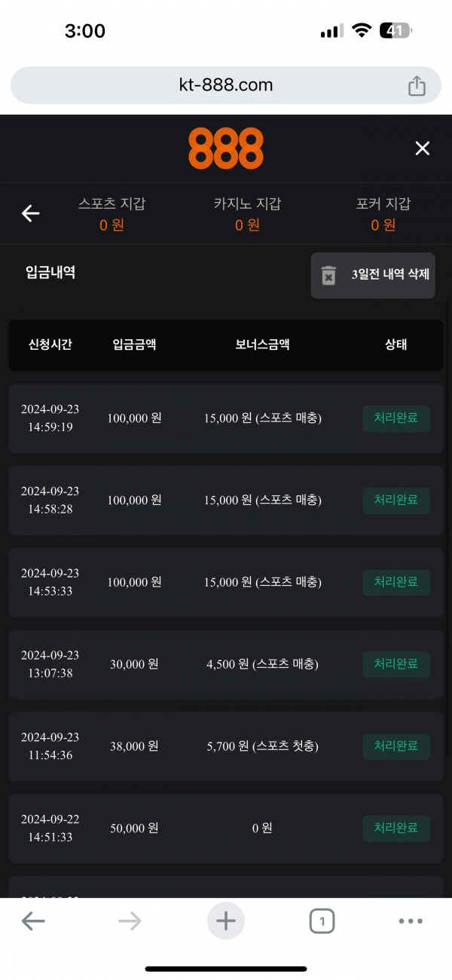Image resolution: width=452 pixels, height=980 pixels.
Task: Select the 포커 지갑 wallet
Action: (x=383, y=214)
